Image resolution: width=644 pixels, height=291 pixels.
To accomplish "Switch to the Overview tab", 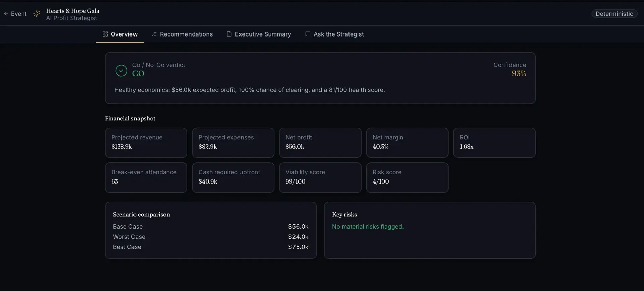I will (120, 34).
